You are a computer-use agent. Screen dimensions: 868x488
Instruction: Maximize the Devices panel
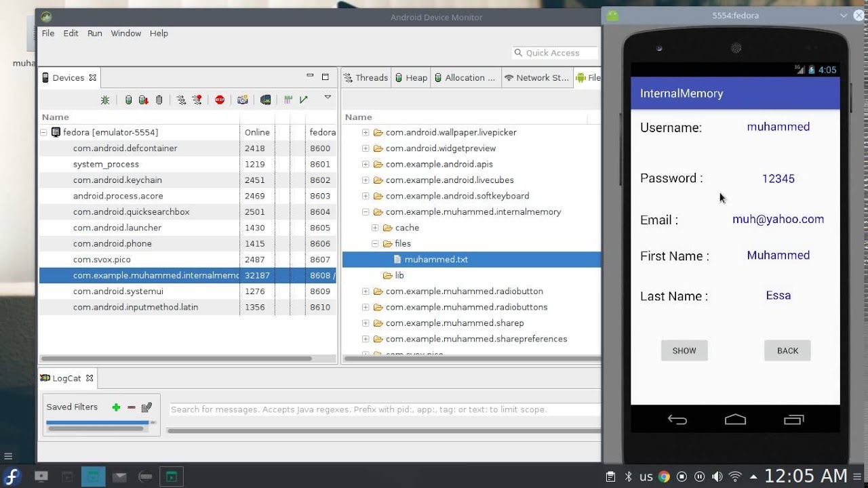(x=325, y=77)
